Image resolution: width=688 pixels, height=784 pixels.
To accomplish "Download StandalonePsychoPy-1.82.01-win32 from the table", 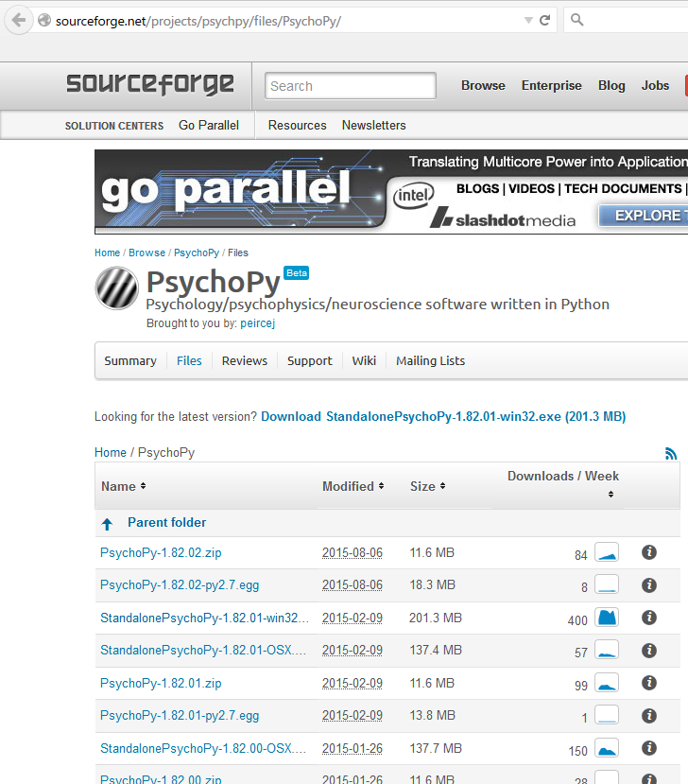I will (204, 618).
